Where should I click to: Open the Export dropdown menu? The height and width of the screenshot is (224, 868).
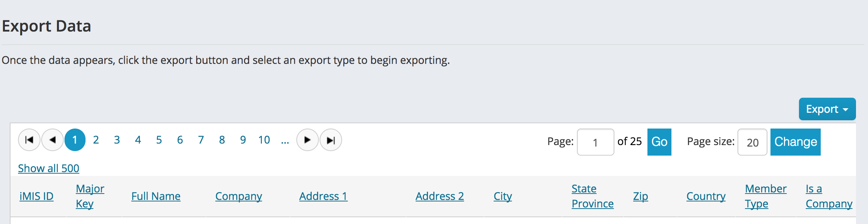[827, 109]
